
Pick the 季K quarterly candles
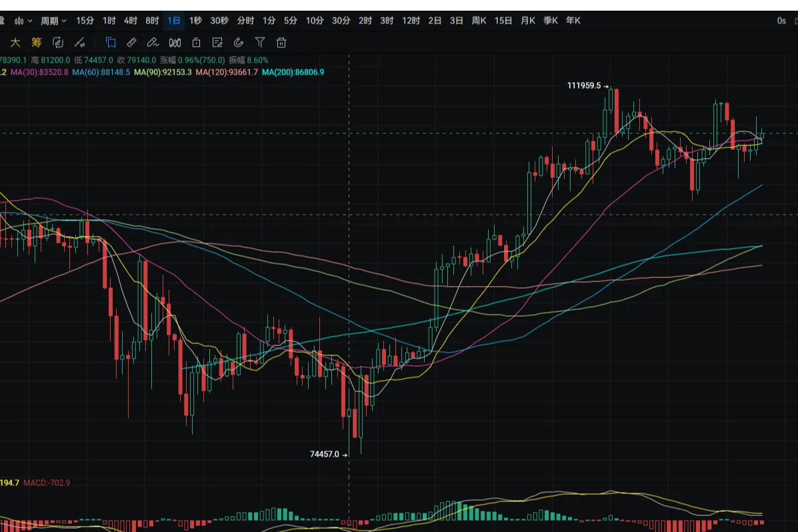pyautogui.click(x=550, y=21)
